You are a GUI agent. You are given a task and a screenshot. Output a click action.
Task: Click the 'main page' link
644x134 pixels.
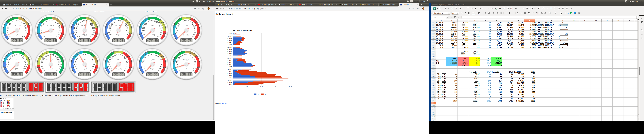pos(224,103)
